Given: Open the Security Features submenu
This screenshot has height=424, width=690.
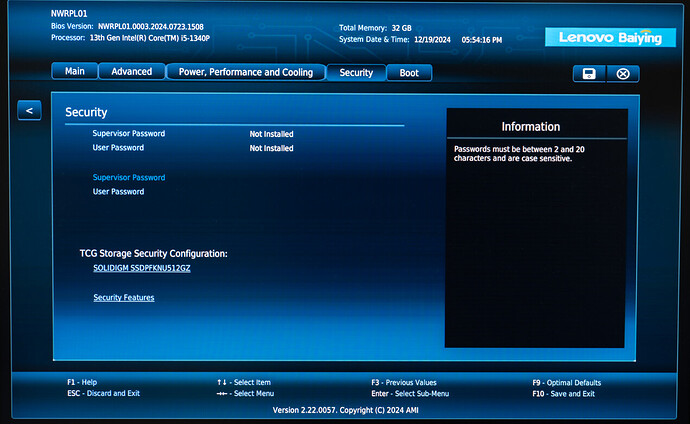Looking at the screenshot, I should pos(124,297).
